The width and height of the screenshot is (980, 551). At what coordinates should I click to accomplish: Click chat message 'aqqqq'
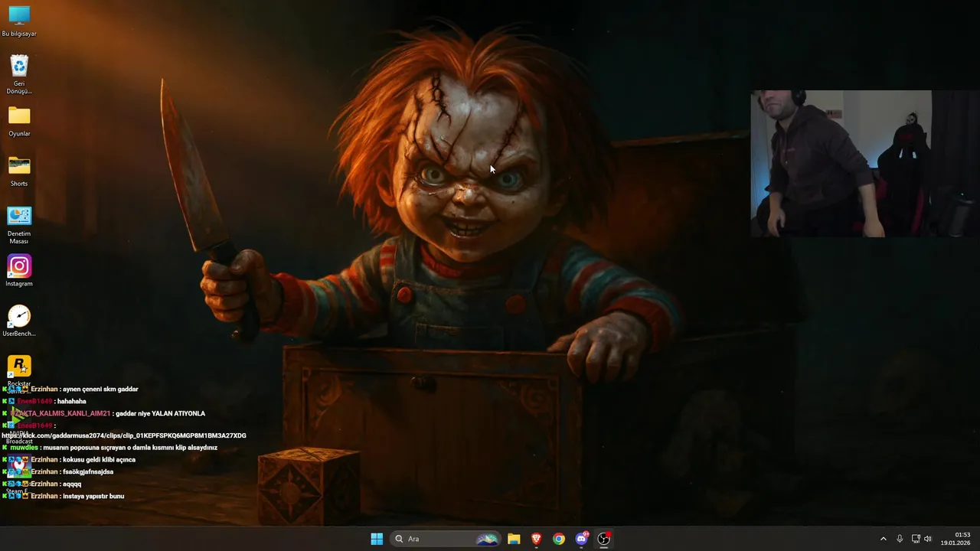[72, 484]
